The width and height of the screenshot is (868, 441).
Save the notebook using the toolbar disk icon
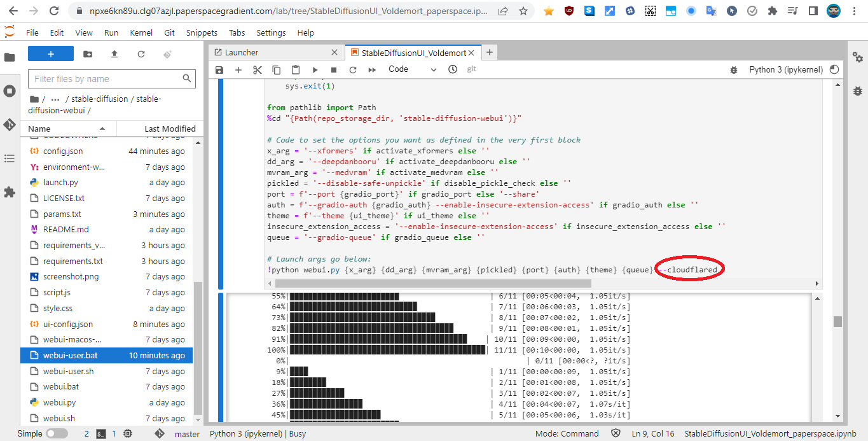[x=219, y=70]
